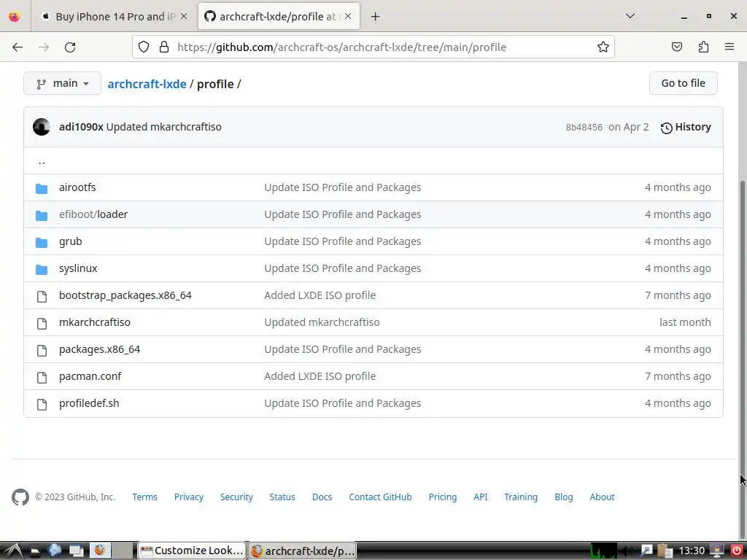The width and height of the screenshot is (747, 560).
Task: Click the 13:30 clock in taskbar
Action: 692,551
